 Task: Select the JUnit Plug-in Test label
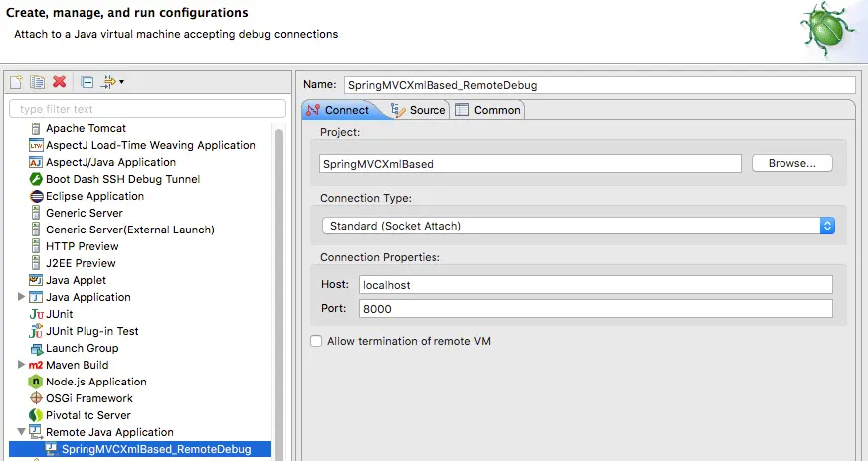tap(92, 331)
